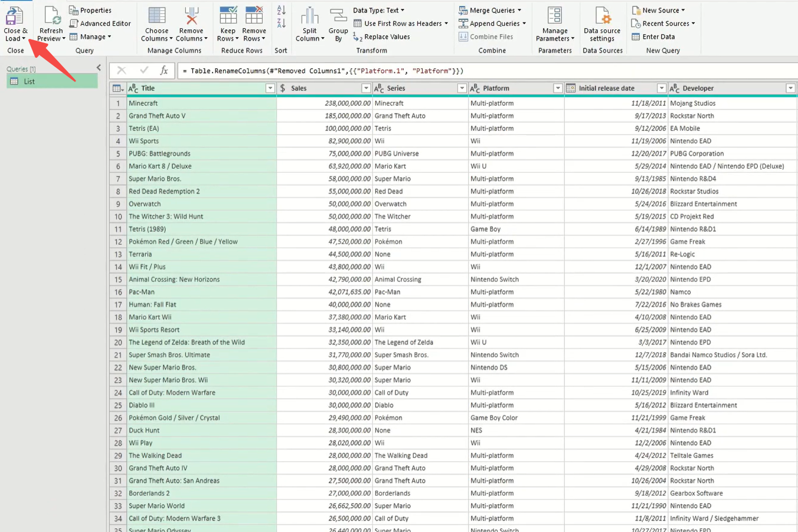Screen dimensions: 798x532
Task: Open the Data Type: Text dropdown
Action: (379, 10)
